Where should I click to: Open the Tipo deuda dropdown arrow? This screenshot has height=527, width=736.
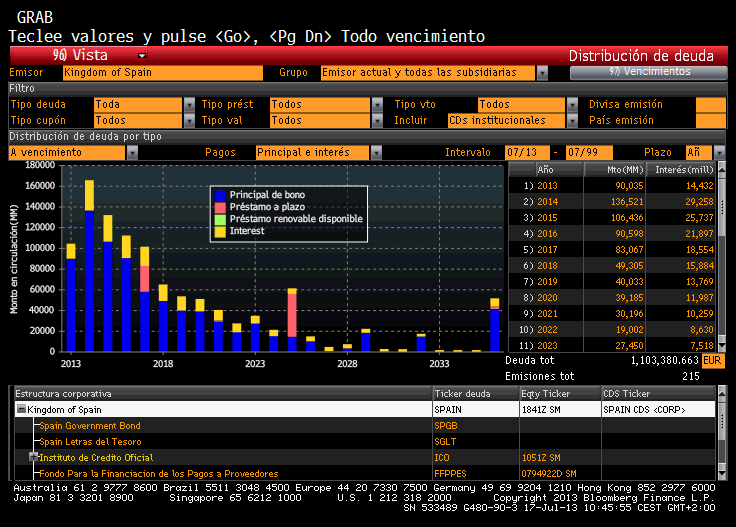pyautogui.click(x=189, y=105)
